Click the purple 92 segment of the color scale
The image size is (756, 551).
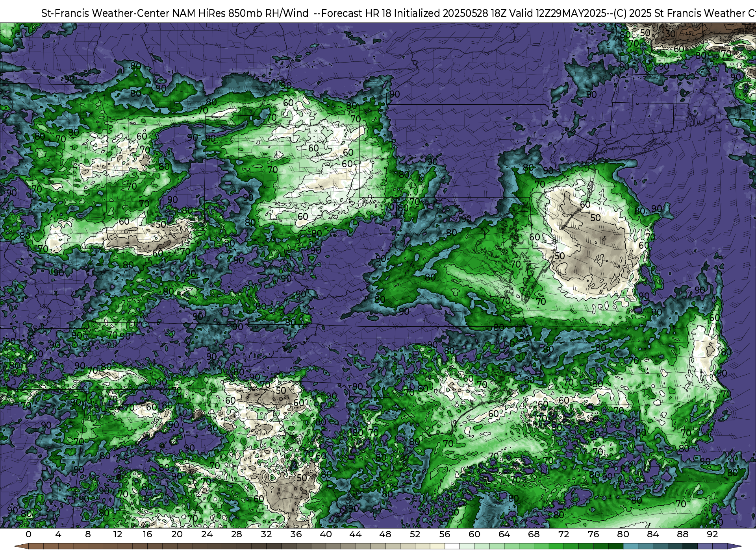pyautogui.click(x=720, y=546)
